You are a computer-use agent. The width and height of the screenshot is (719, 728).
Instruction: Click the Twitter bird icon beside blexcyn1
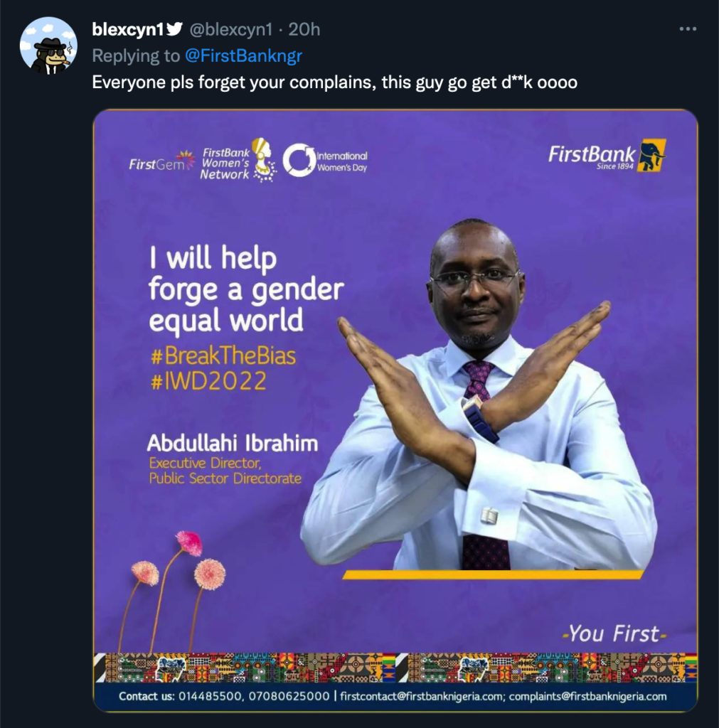tap(174, 29)
